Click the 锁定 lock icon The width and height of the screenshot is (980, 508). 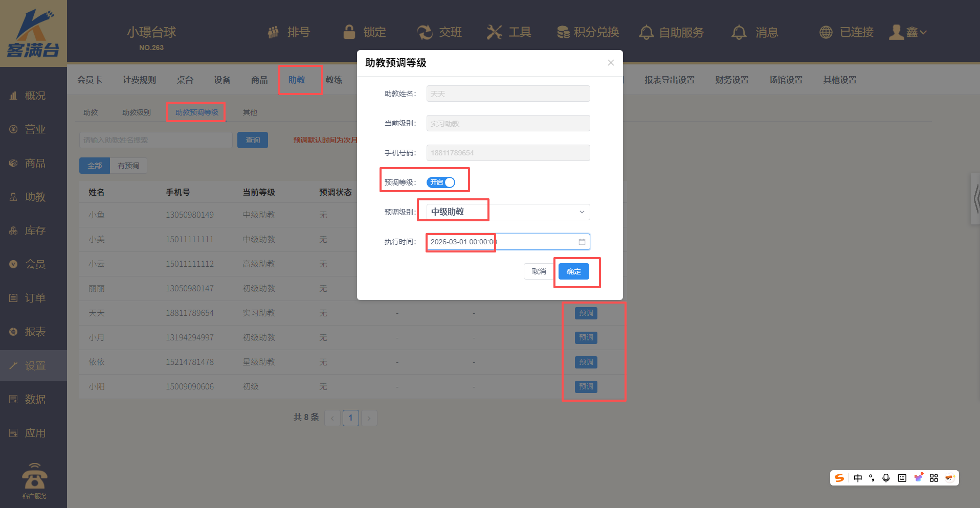[x=349, y=32]
